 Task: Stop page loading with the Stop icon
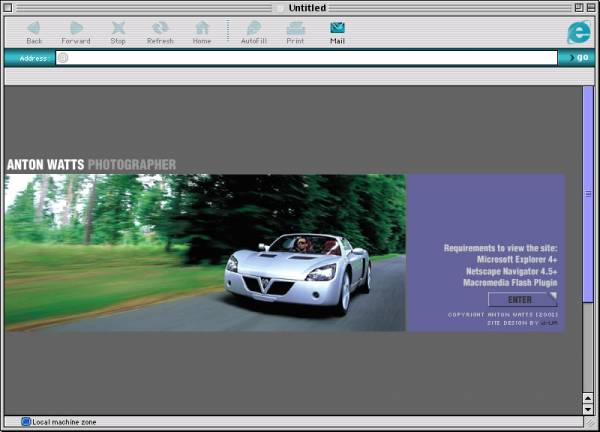pyautogui.click(x=118, y=28)
